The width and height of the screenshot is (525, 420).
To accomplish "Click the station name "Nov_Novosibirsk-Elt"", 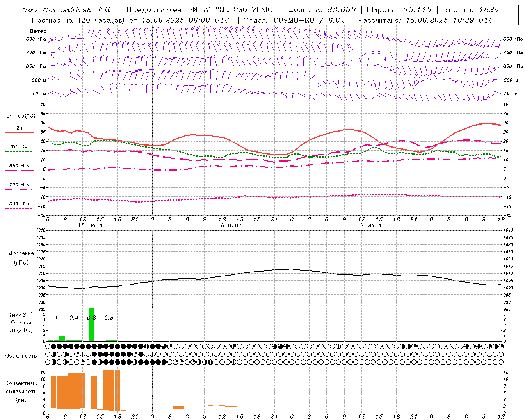I will 66,10.
